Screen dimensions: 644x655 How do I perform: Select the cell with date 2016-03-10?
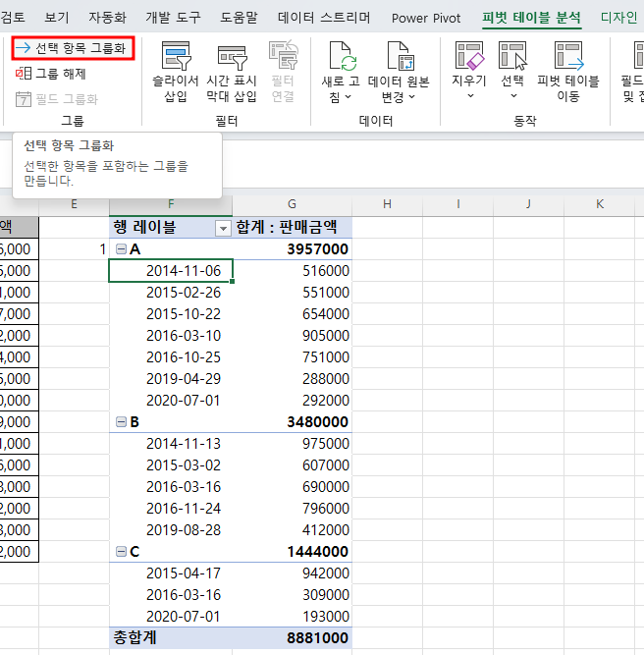click(171, 336)
